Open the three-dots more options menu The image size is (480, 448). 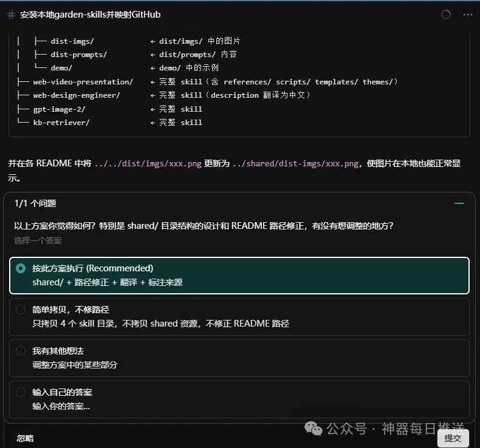467,15
